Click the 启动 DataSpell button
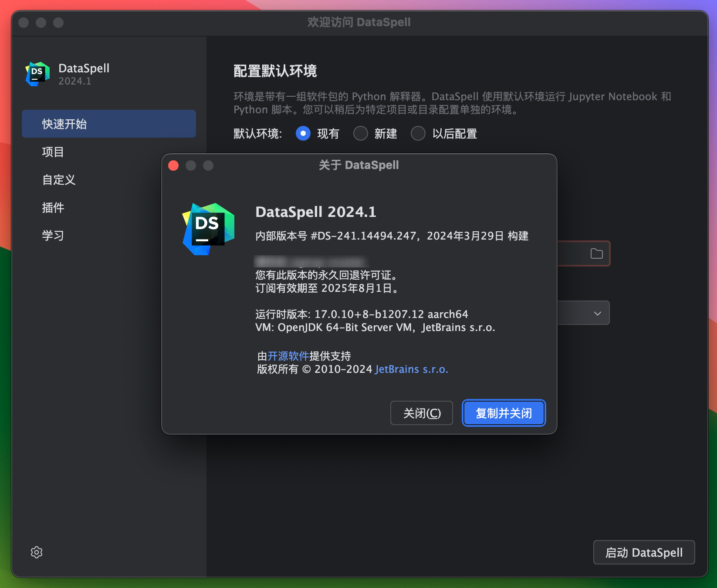This screenshot has width=717, height=588. [644, 552]
